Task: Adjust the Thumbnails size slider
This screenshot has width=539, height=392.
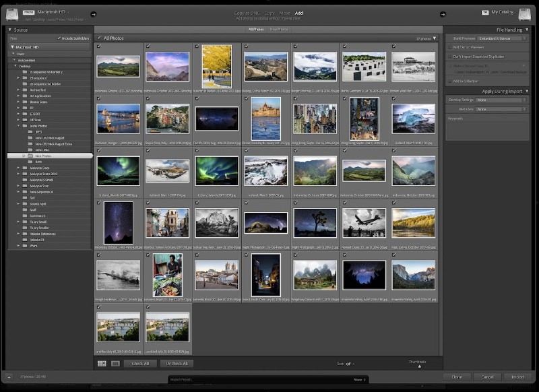Action: pos(420,366)
